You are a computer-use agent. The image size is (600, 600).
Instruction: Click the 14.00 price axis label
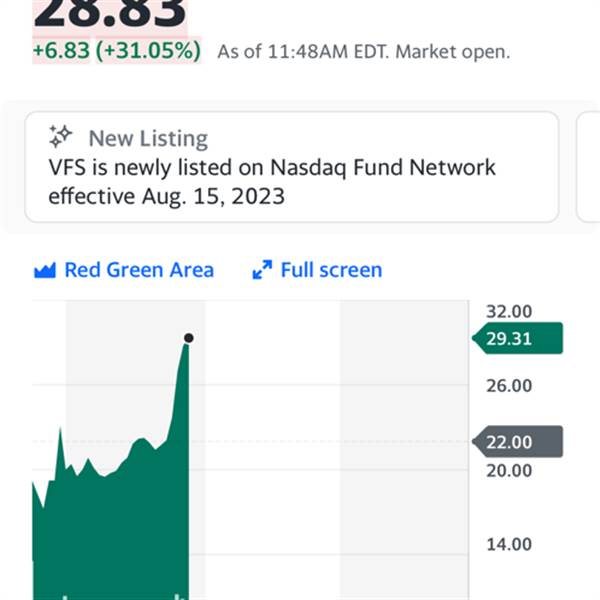[x=508, y=545]
